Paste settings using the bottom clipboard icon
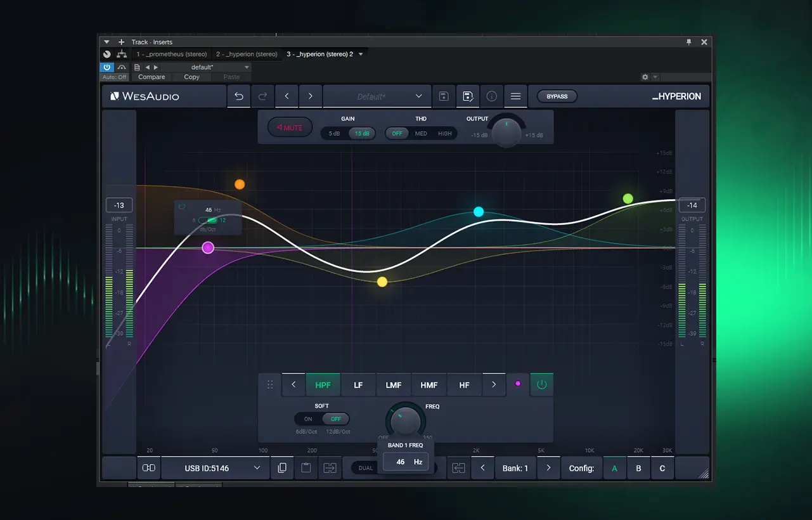 [x=306, y=468]
